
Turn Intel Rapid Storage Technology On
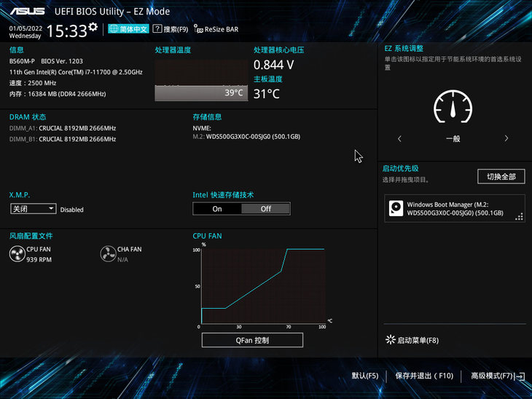[217, 209]
